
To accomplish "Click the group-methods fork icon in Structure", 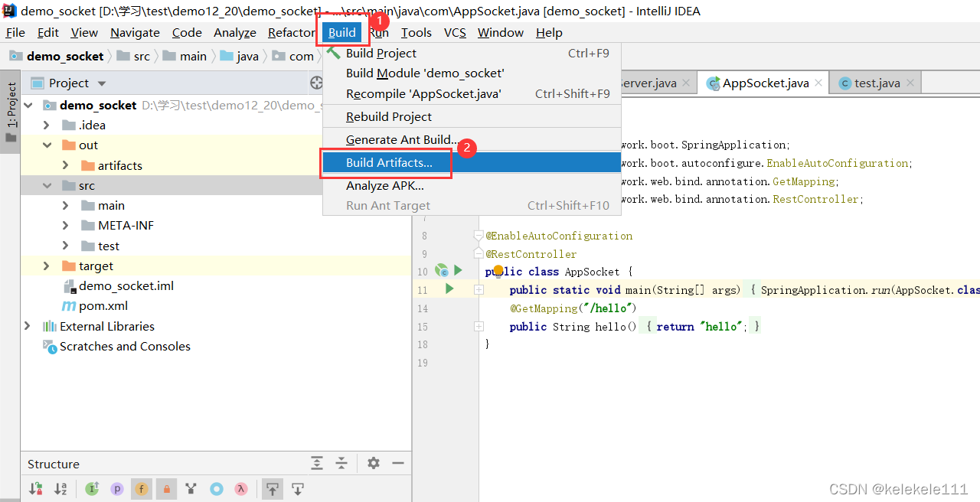I will [191, 488].
